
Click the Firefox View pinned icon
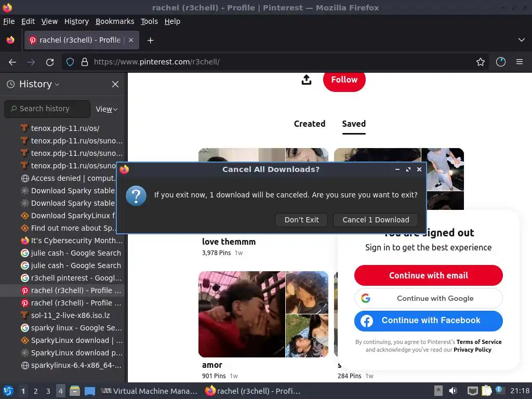pos(10,40)
